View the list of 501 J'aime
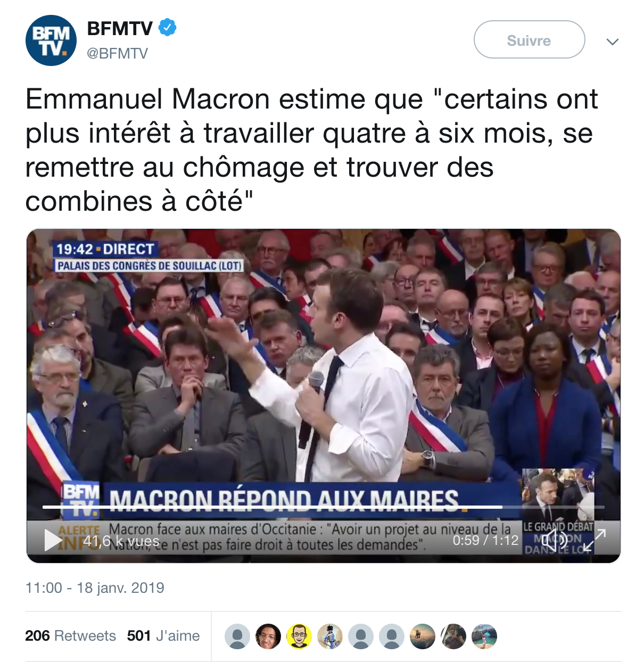Image resolution: width=644 pixels, height=662 pixels. coord(163,636)
